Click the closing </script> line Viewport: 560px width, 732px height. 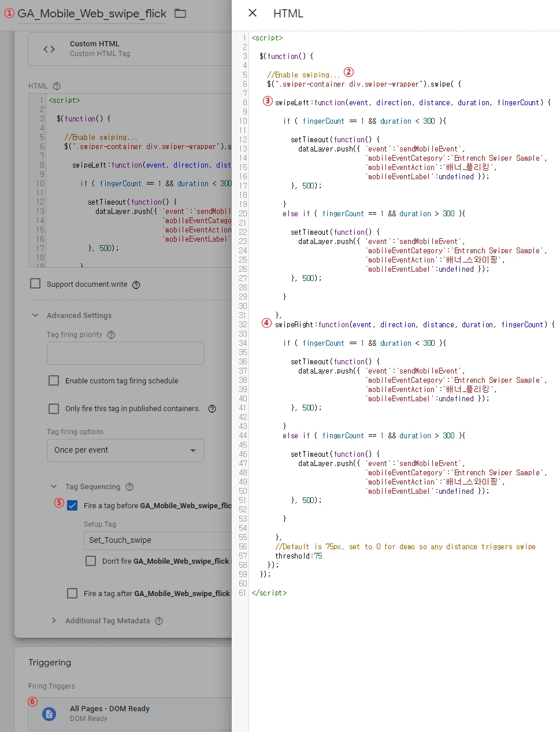click(x=269, y=593)
